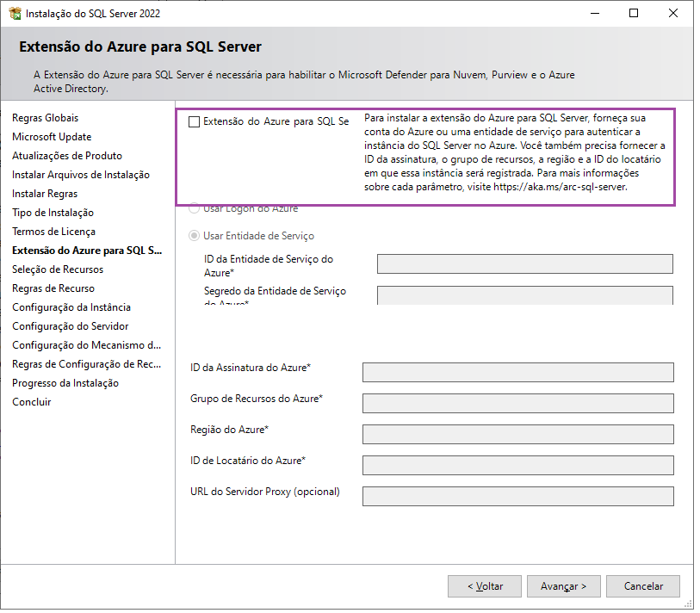Select Seleção de Recursos step
The width and height of the screenshot is (700, 613).
click(58, 269)
